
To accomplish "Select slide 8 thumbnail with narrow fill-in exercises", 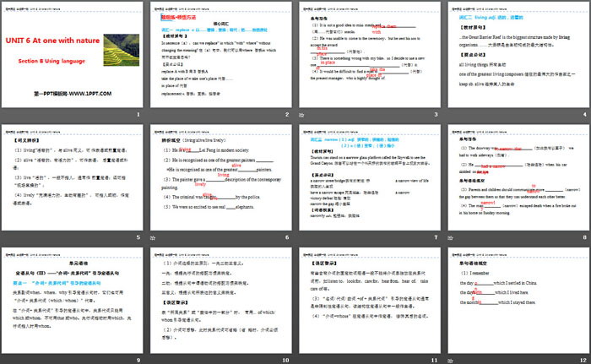I will pyautogui.click(x=518, y=177).
